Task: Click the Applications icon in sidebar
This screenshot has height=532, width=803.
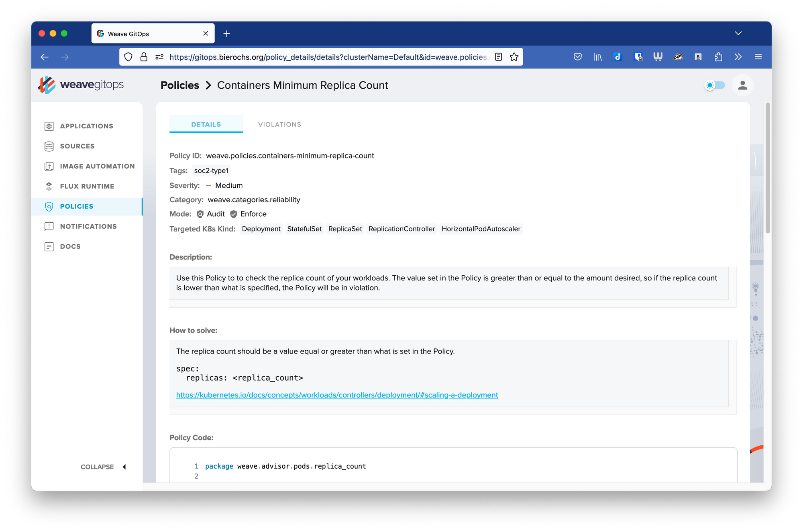Action: click(x=49, y=126)
